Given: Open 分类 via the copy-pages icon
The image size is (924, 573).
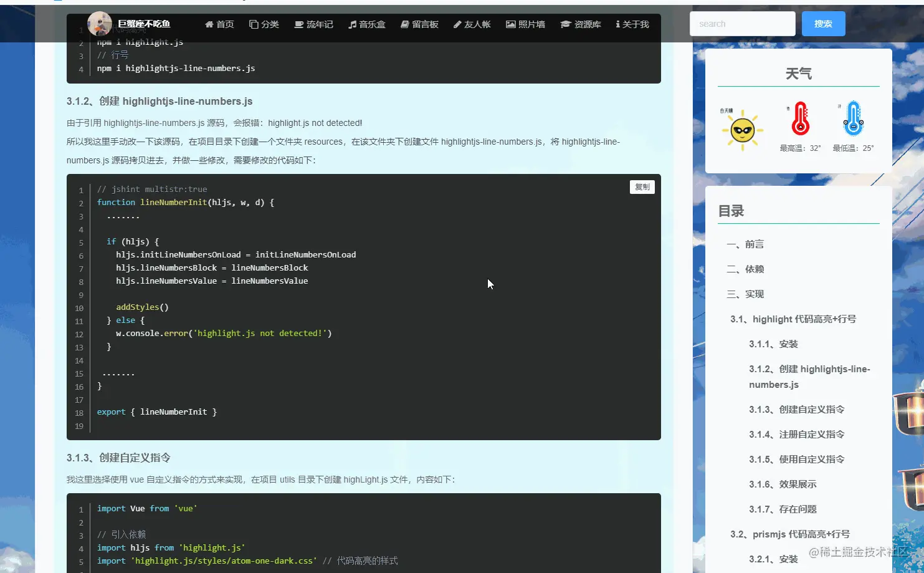Looking at the screenshot, I should coord(254,24).
